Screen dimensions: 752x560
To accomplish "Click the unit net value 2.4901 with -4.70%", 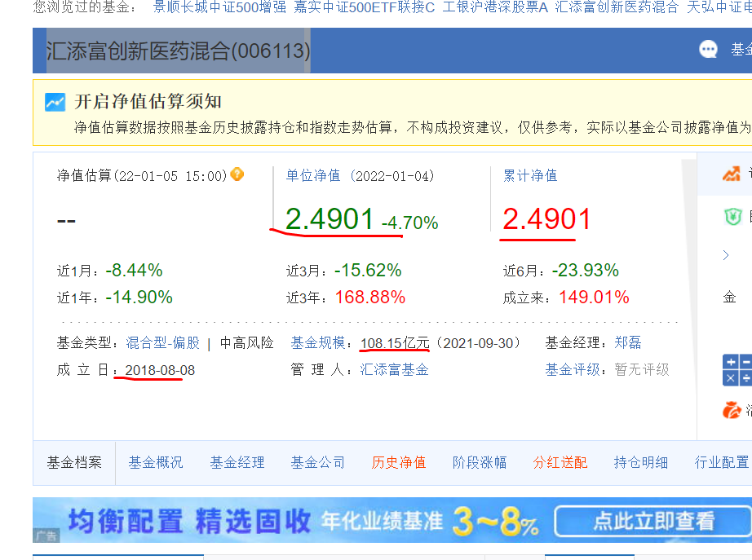I will [361, 219].
